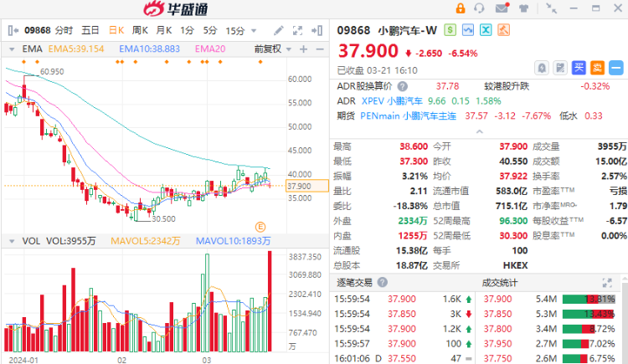Open the XPEV 小鹏汽车 ADR link
This screenshot has width=628, height=364.
tap(392, 101)
